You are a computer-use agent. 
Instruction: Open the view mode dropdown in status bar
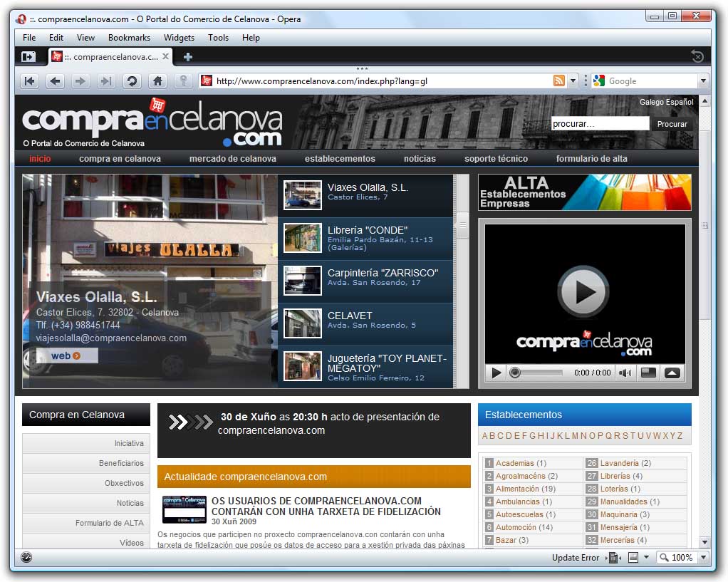646,557
